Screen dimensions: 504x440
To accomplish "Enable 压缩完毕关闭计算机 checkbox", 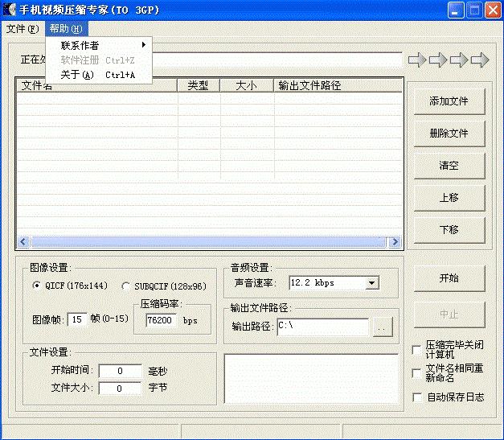I will (x=416, y=350).
